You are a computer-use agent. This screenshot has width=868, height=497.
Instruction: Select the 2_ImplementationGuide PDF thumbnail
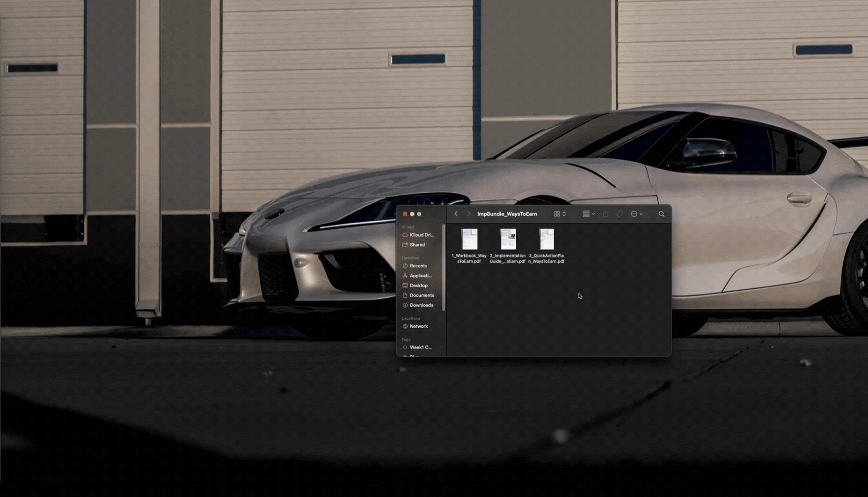tap(508, 239)
